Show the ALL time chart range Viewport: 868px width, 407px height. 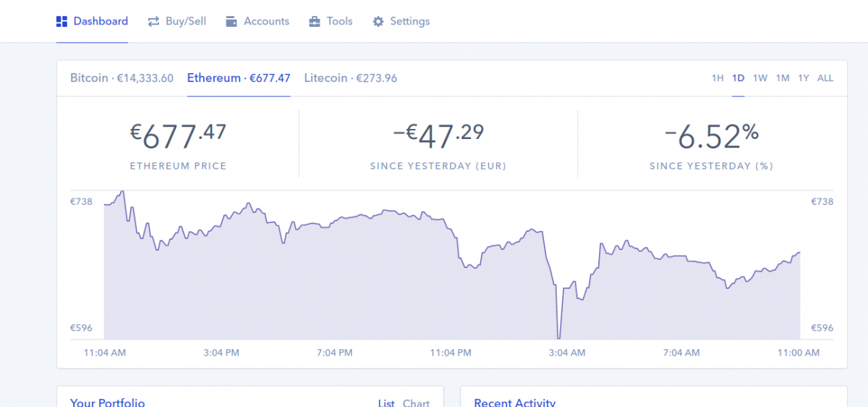tap(825, 78)
